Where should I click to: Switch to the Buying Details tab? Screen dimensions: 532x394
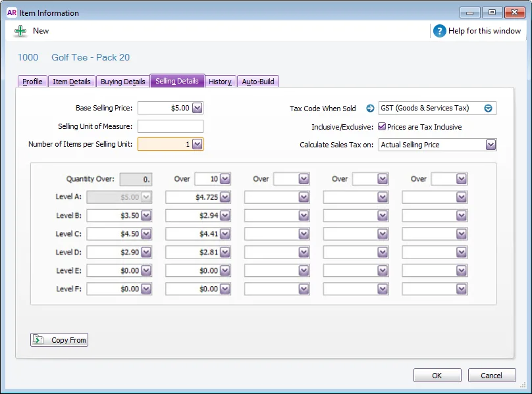tap(123, 82)
